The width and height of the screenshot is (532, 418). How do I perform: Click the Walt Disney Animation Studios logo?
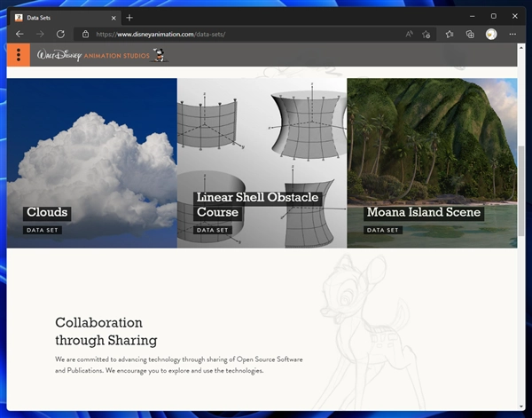pyautogui.click(x=102, y=55)
